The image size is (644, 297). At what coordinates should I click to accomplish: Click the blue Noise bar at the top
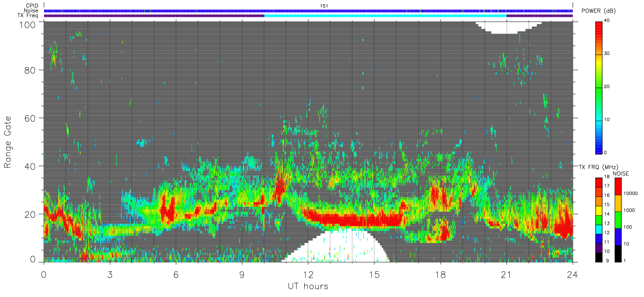click(x=308, y=10)
